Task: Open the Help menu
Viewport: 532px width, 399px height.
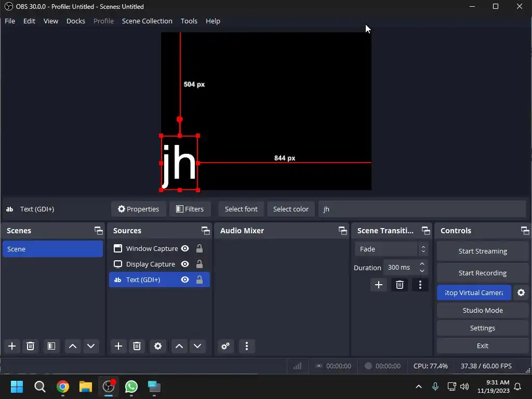Action: tap(212, 21)
